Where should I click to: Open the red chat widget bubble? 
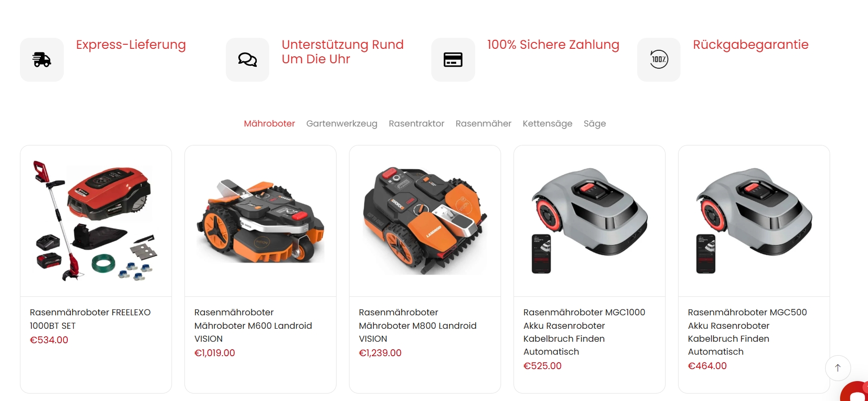(x=856, y=392)
